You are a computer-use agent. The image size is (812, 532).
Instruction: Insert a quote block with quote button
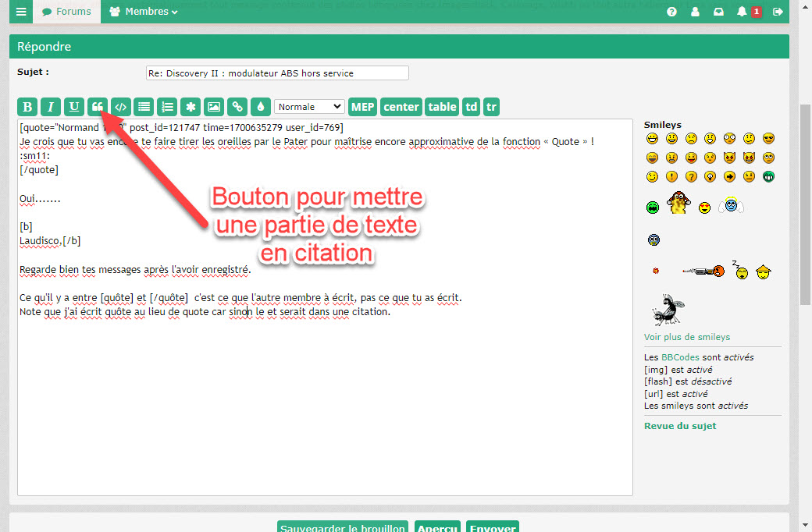98,107
